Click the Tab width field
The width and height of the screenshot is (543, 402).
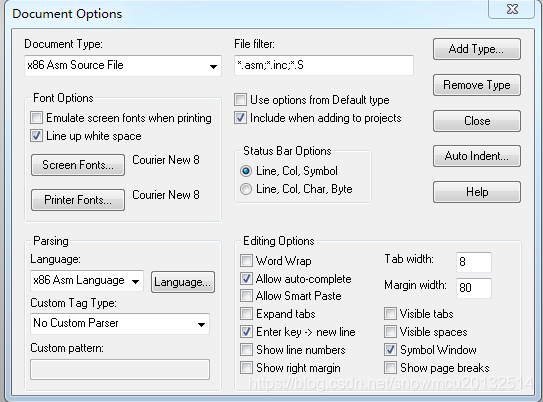click(474, 262)
